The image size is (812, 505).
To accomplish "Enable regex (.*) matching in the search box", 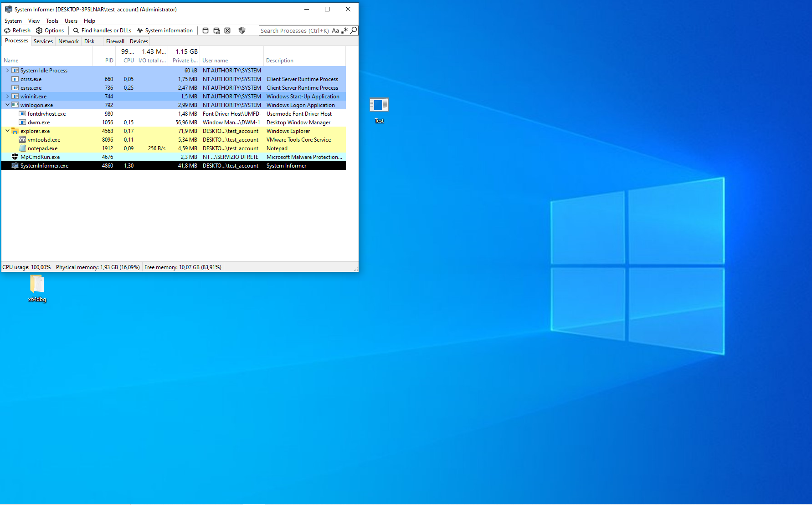I will [345, 31].
